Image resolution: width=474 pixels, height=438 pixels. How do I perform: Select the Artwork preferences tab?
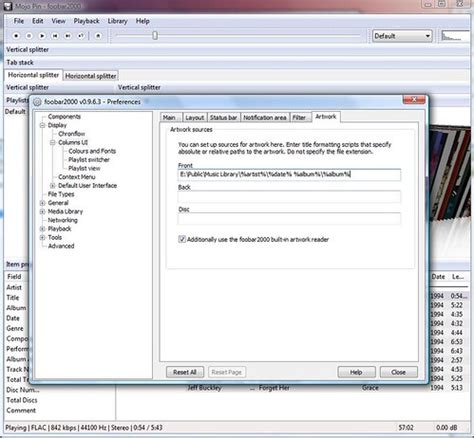(326, 117)
